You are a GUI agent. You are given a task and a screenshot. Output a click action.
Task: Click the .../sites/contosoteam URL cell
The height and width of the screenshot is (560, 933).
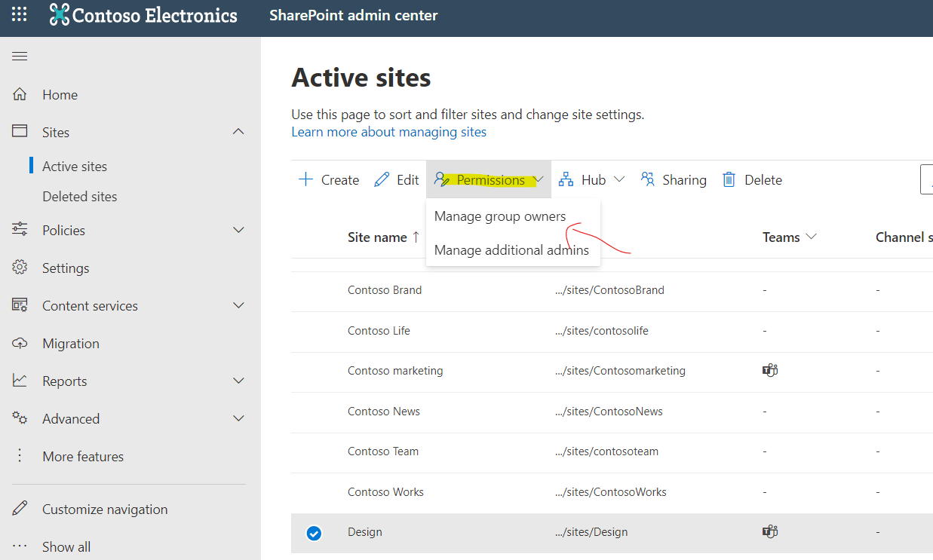(x=606, y=451)
